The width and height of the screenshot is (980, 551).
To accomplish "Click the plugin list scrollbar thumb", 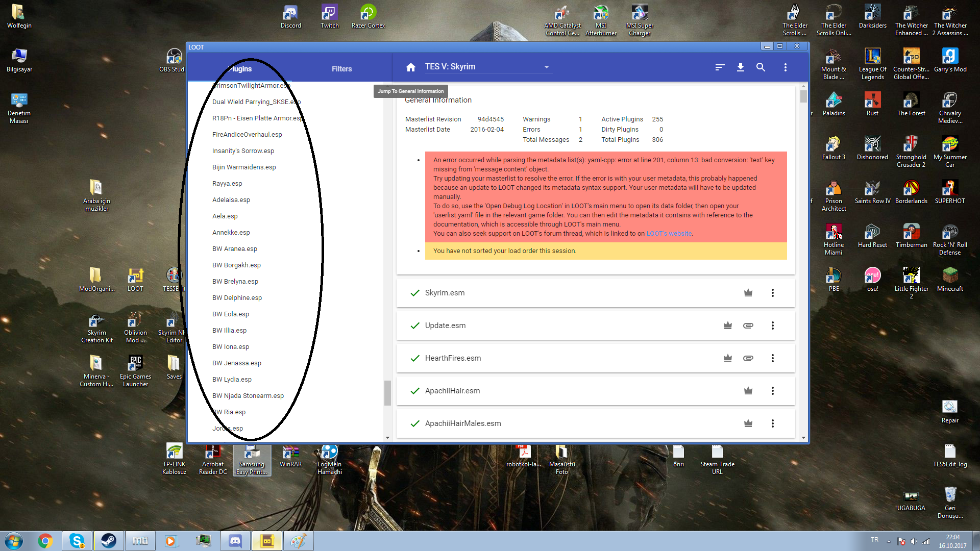I will (x=387, y=393).
